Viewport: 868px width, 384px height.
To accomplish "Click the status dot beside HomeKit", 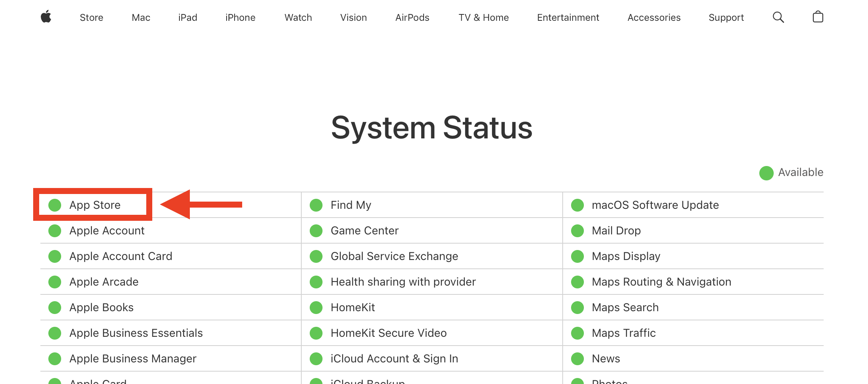I will click(316, 308).
